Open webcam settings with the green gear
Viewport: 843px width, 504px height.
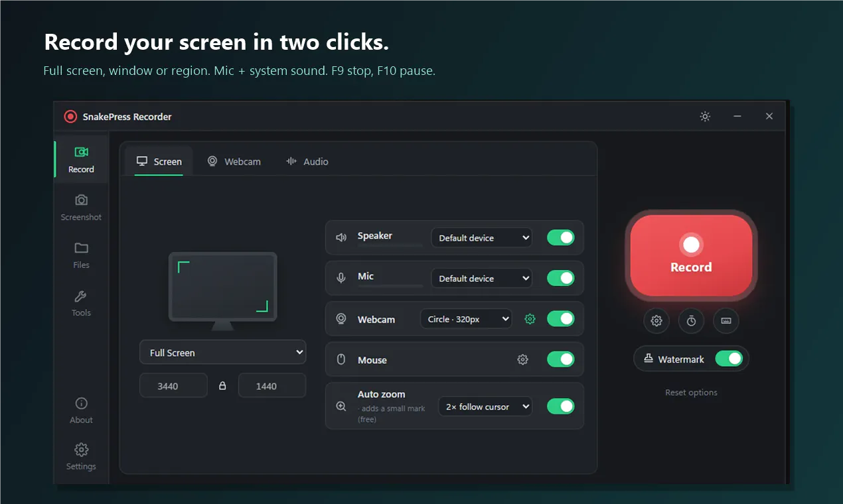point(530,319)
